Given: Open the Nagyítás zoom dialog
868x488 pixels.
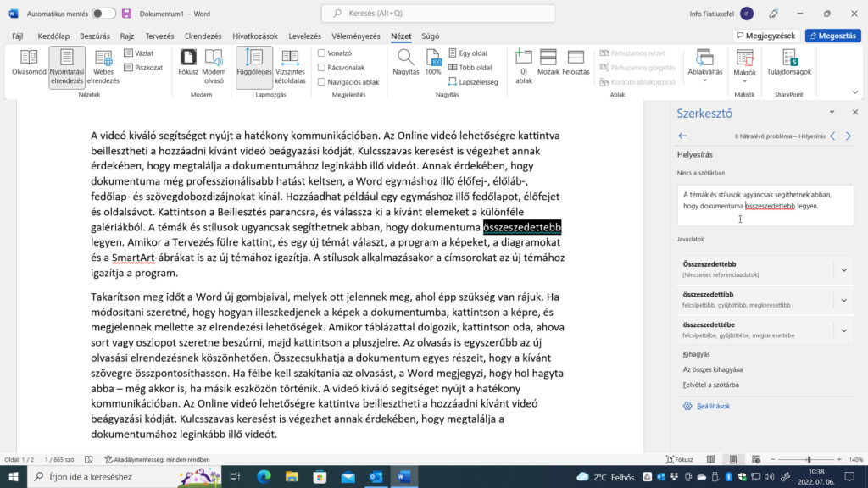Looking at the screenshot, I should (x=406, y=62).
